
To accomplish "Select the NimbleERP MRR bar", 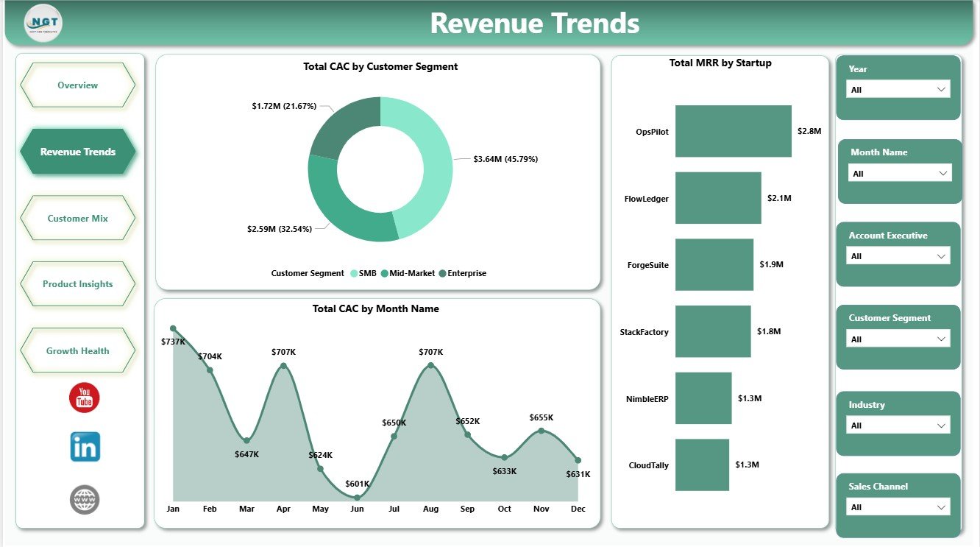I will pyautogui.click(x=703, y=398).
